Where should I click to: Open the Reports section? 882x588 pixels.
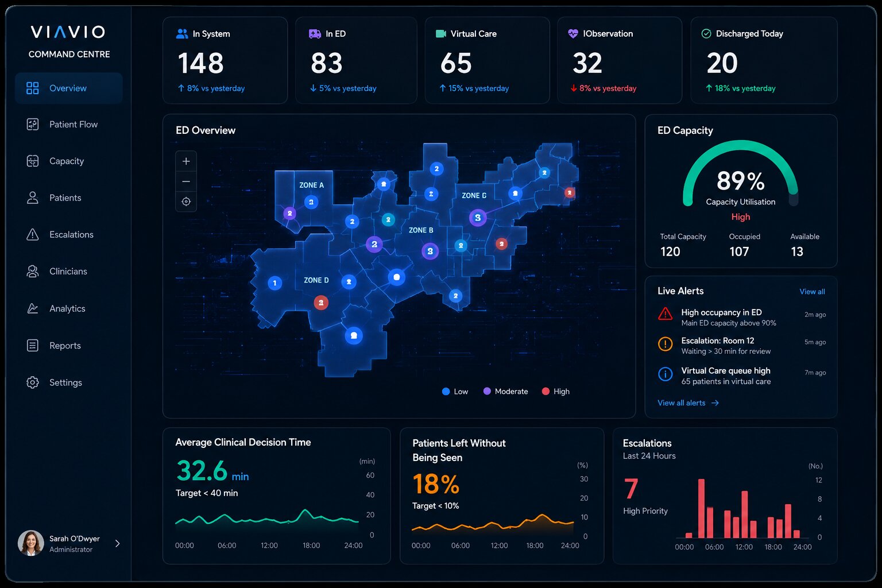click(x=69, y=345)
